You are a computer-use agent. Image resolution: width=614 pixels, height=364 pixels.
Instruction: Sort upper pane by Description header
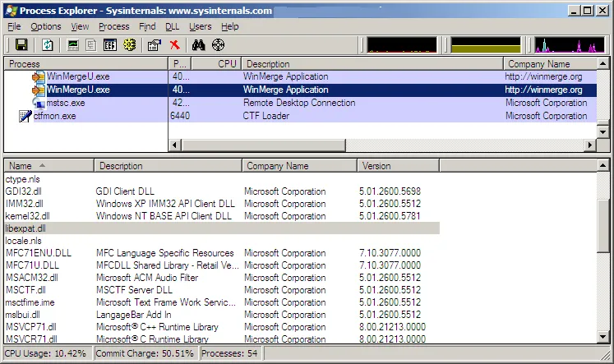tap(372, 64)
